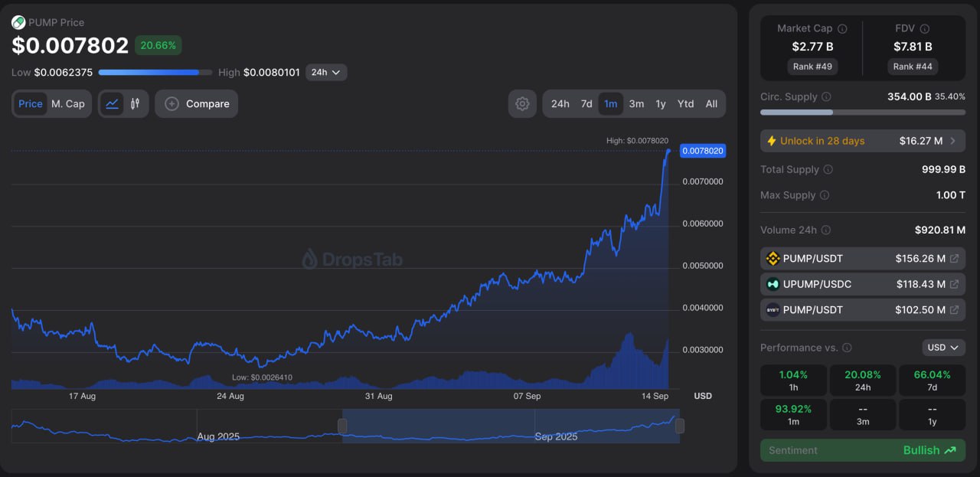Click lightning bolt unlock icon
This screenshot has height=477, width=980.
click(772, 141)
